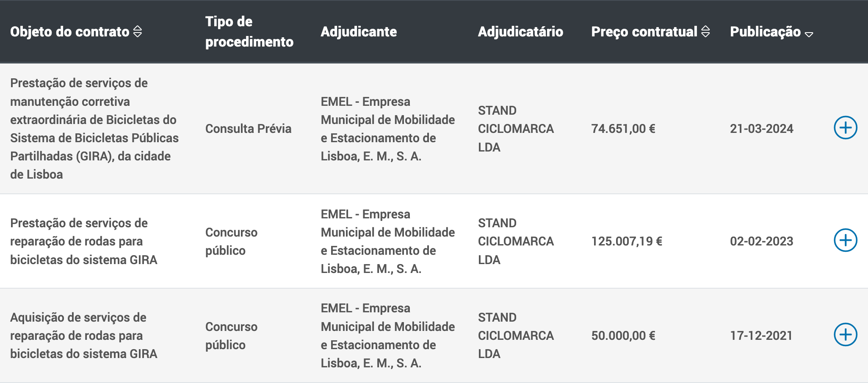Select the 02-02-2023 publication date
Viewport: 868px width, 383px height.
pos(761,241)
